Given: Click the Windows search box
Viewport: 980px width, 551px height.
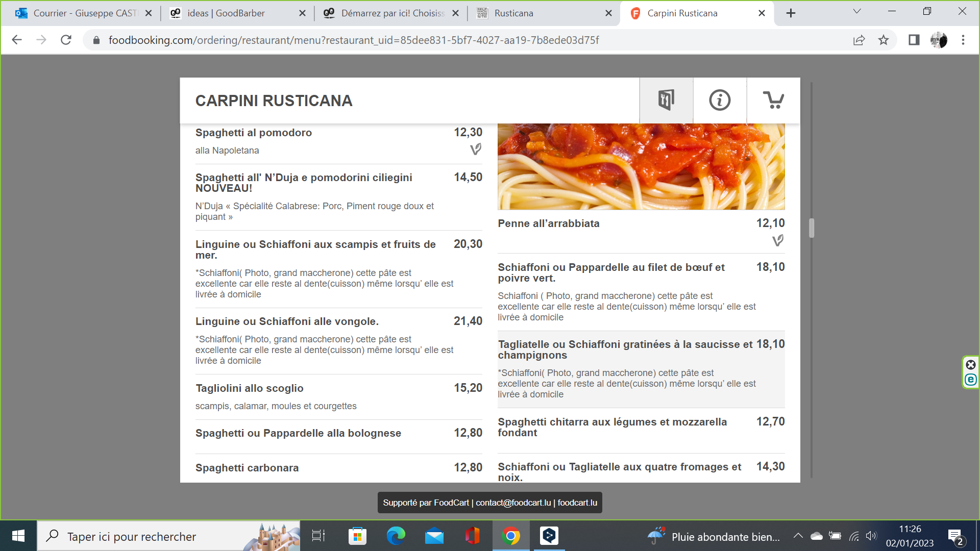Looking at the screenshot, I should pyautogui.click(x=169, y=536).
